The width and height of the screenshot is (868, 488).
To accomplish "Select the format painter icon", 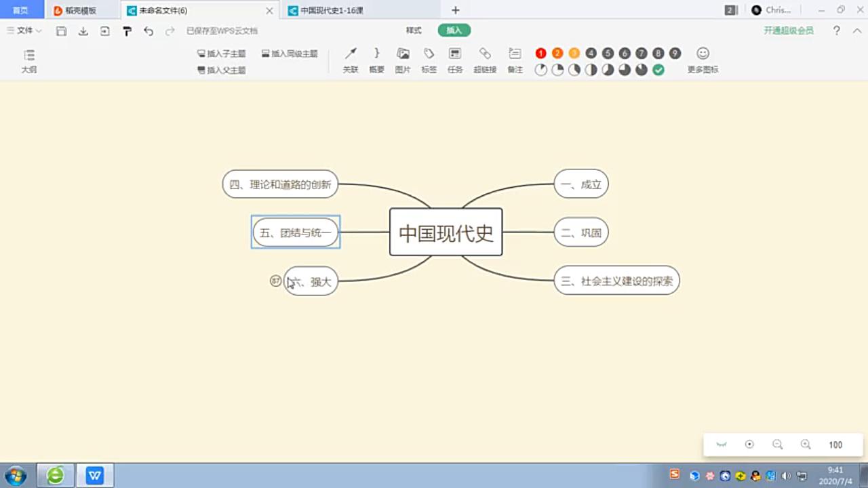I will (x=127, y=31).
